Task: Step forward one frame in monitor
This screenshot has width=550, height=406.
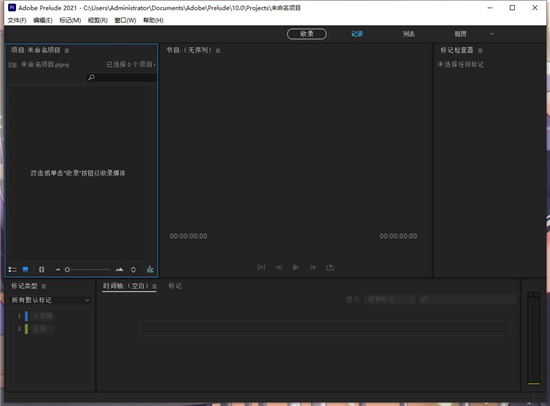Action: [313, 267]
